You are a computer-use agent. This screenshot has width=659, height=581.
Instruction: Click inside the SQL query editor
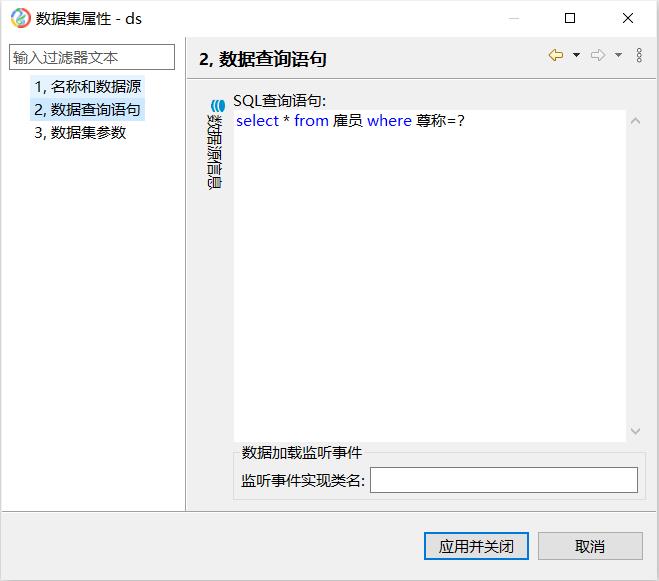[x=430, y=276]
